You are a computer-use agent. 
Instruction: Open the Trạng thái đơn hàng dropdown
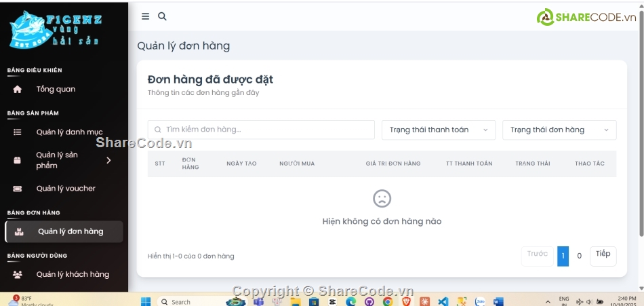click(x=559, y=130)
